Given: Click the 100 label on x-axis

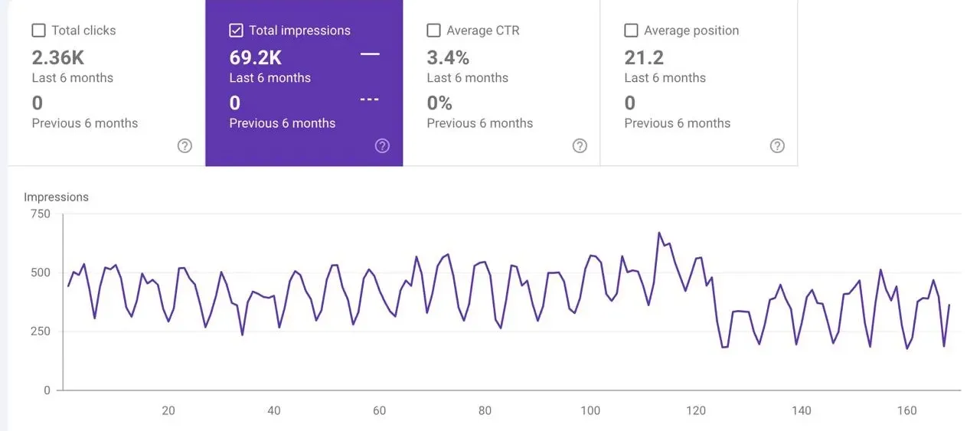Looking at the screenshot, I should click(590, 411).
